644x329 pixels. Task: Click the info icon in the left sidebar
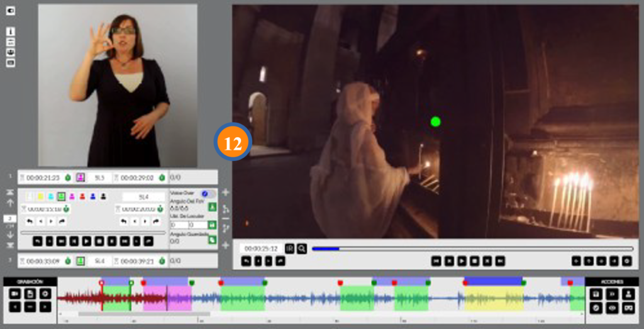pos(11,31)
